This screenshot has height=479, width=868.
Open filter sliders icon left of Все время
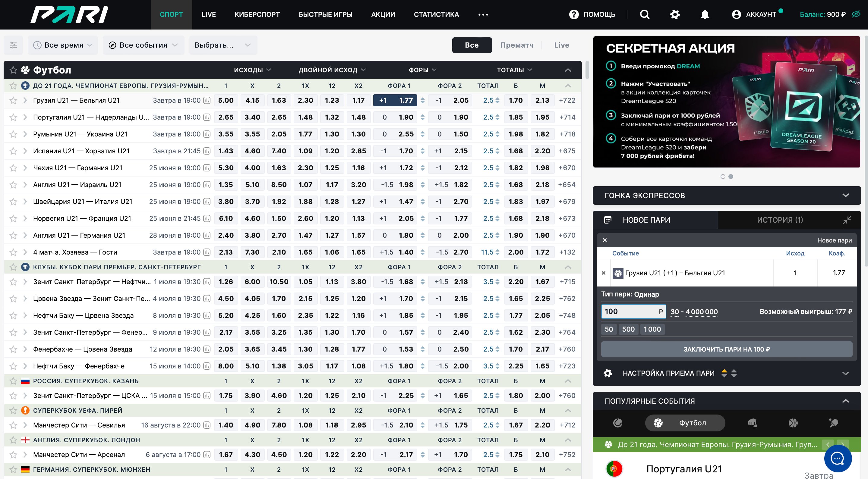point(14,45)
